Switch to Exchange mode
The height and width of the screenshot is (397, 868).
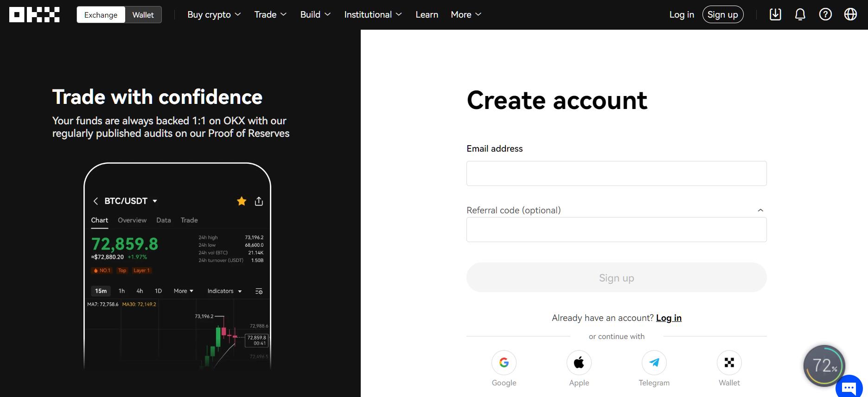(x=101, y=15)
